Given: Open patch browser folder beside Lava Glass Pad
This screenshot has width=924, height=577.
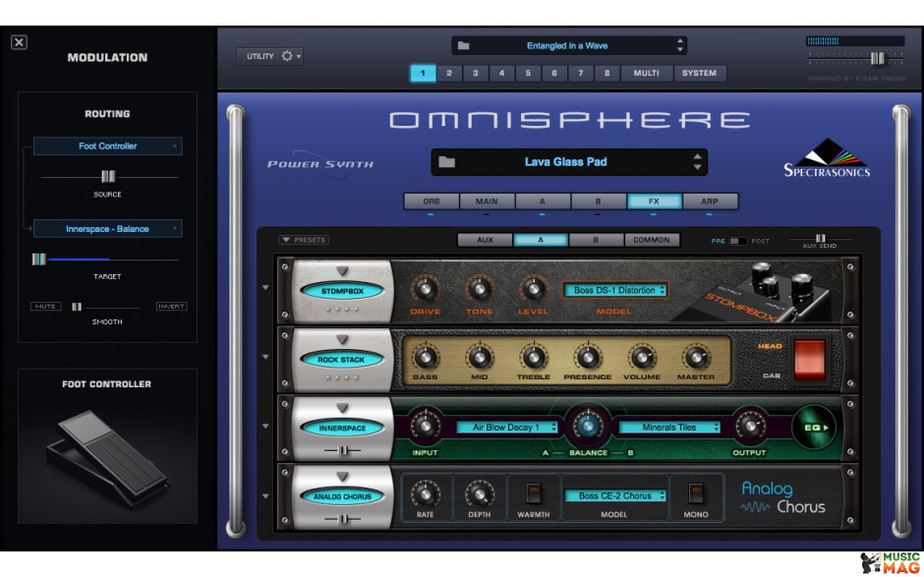Looking at the screenshot, I should tap(446, 161).
